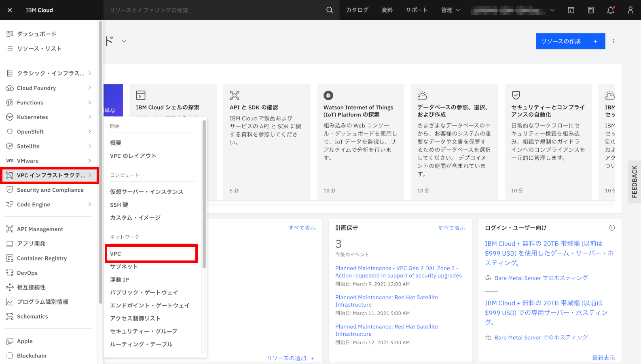Click the Security and Compliance icon

coord(10,190)
